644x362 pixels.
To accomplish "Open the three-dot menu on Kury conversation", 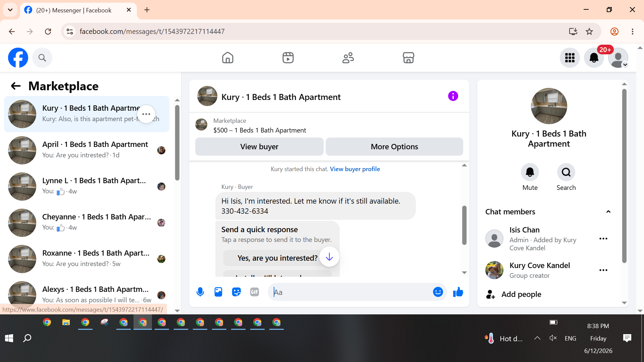I will (x=146, y=114).
